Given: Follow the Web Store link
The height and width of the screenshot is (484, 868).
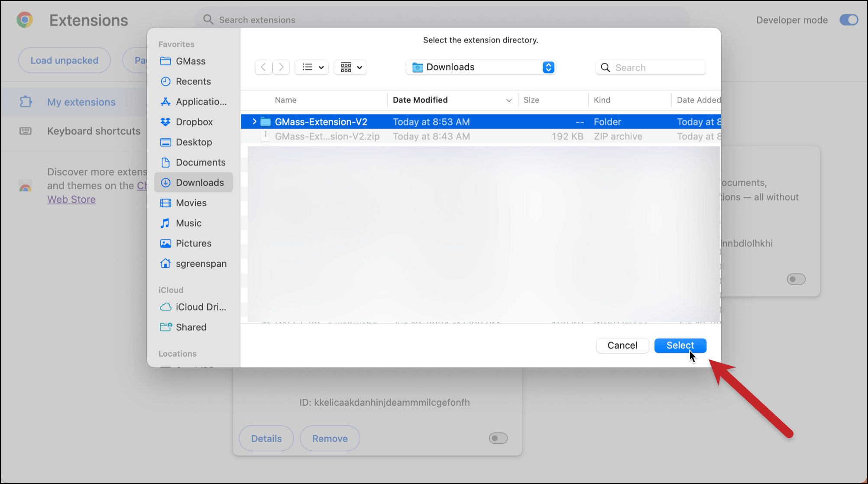Looking at the screenshot, I should pos(71,200).
